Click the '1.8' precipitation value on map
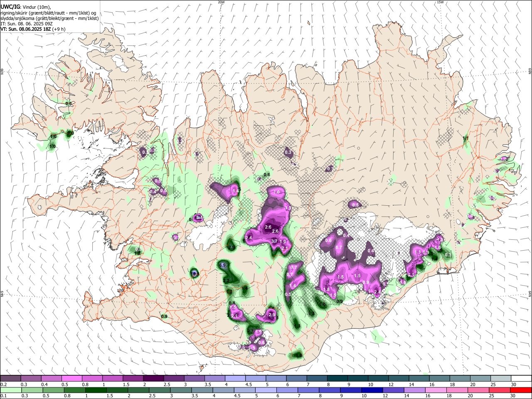532x399 pixels. point(326,289)
